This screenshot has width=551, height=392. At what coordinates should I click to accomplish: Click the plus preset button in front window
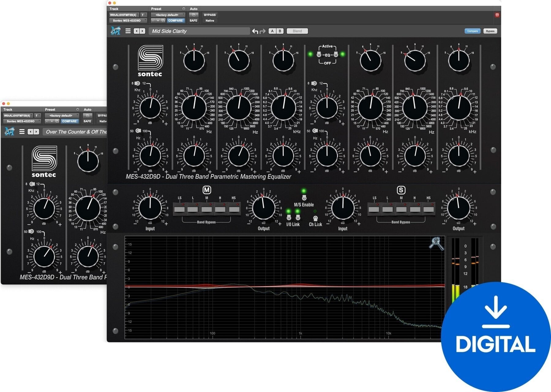pyautogui.click(x=158, y=21)
